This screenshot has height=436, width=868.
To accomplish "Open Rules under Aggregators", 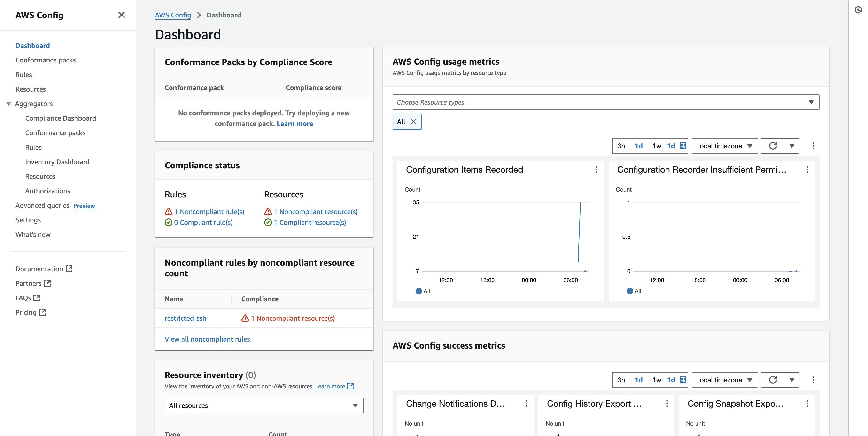I will point(33,147).
